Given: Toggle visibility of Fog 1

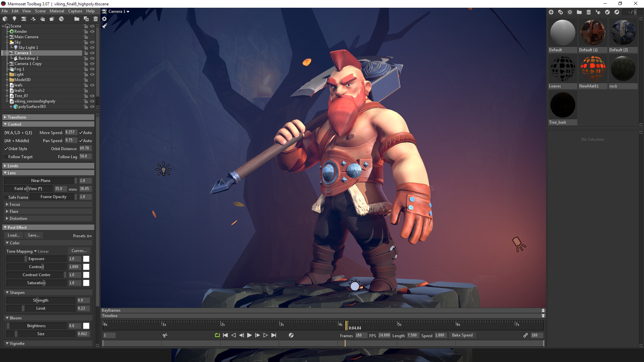Looking at the screenshot, I should tap(92, 69).
